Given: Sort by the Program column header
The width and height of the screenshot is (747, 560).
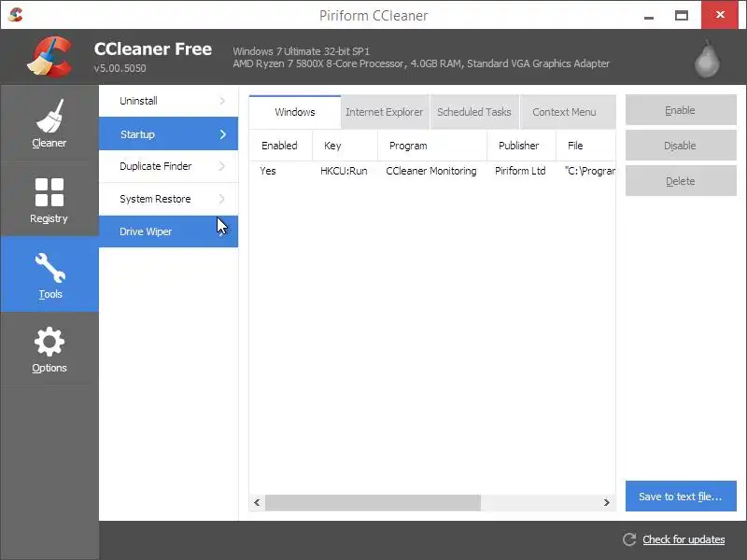Looking at the screenshot, I should 432,146.
